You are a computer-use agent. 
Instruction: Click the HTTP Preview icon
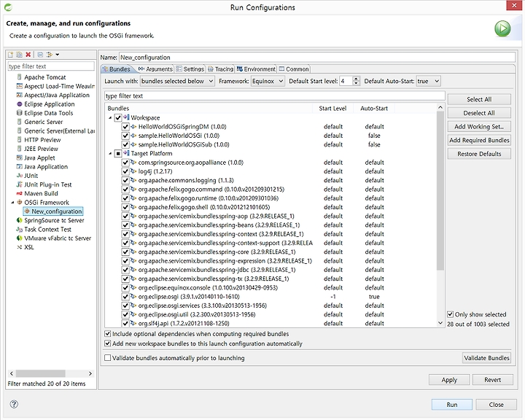(x=20, y=140)
